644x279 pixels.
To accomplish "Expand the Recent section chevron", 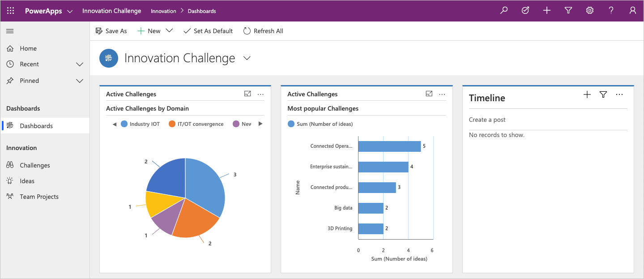I will pyautogui.click(x=80, y=64).
